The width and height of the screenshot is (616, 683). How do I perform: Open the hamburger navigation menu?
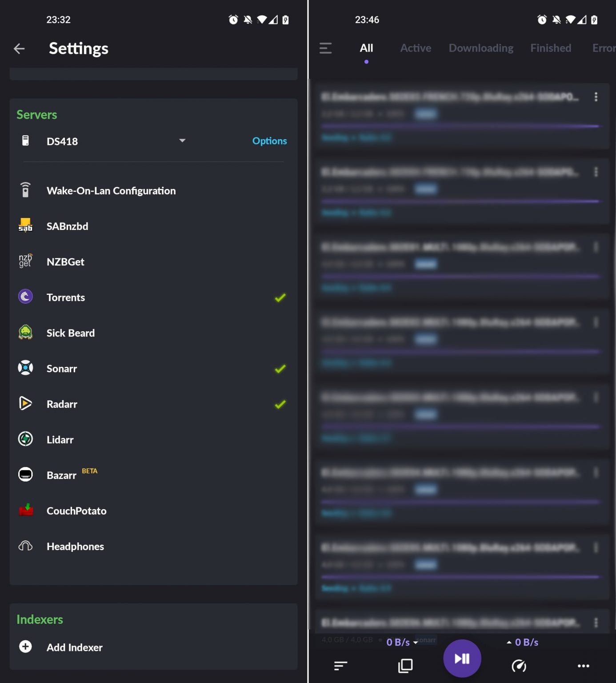pos(325,48)
